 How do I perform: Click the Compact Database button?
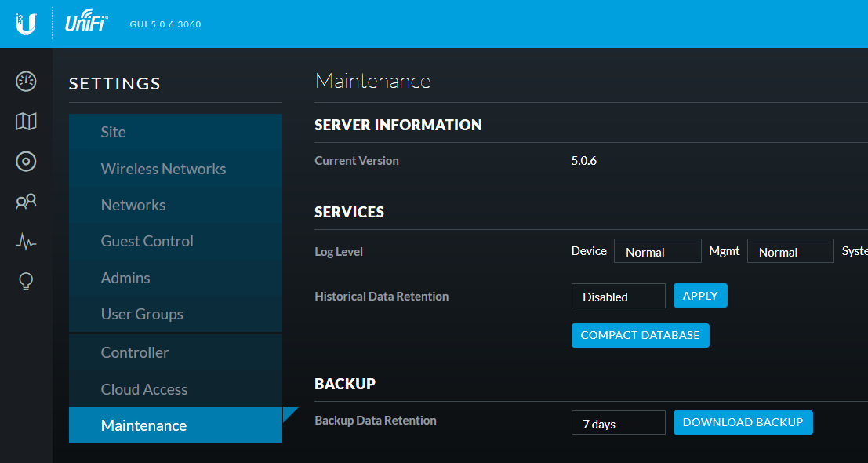pos(640,335)
